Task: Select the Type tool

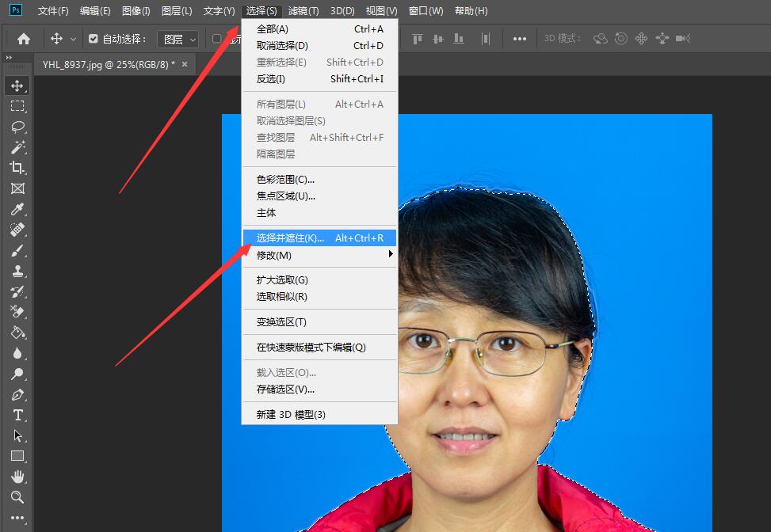Action: 17,415
